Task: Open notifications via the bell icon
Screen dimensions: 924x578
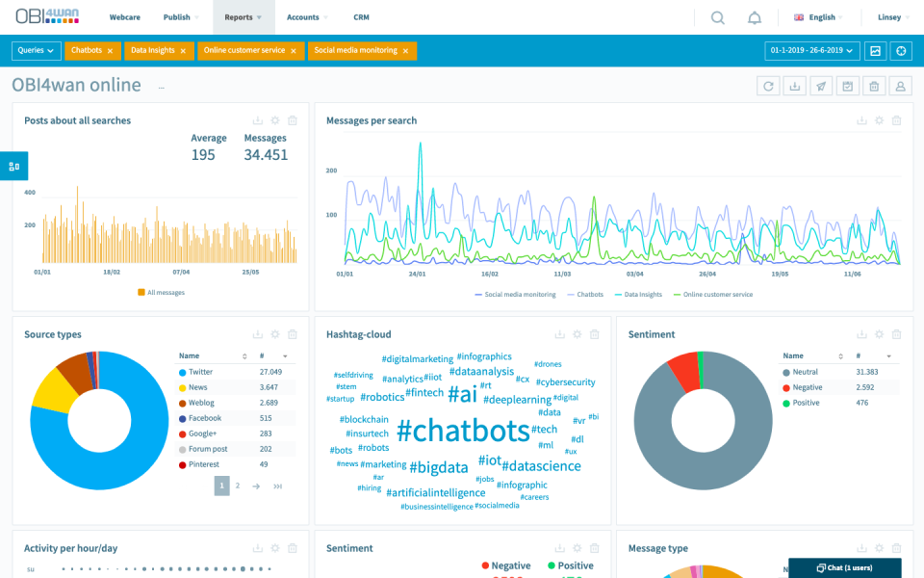Action: pos(755,16)
